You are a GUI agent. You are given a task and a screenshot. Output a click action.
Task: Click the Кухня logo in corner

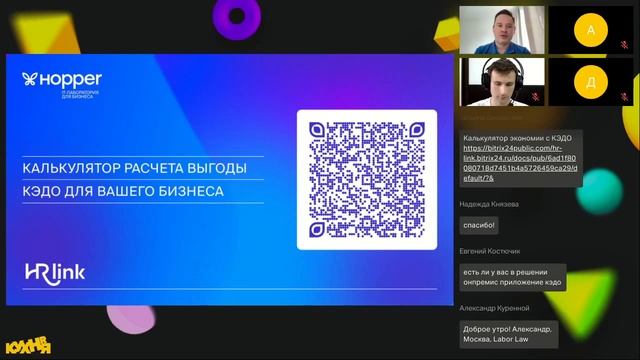point(28,345)
